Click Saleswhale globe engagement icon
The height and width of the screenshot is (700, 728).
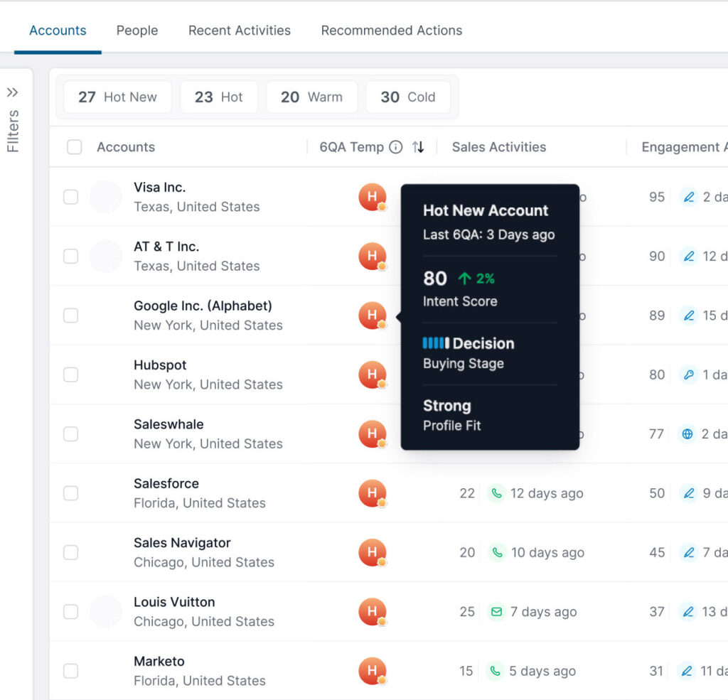coord(687,434)
